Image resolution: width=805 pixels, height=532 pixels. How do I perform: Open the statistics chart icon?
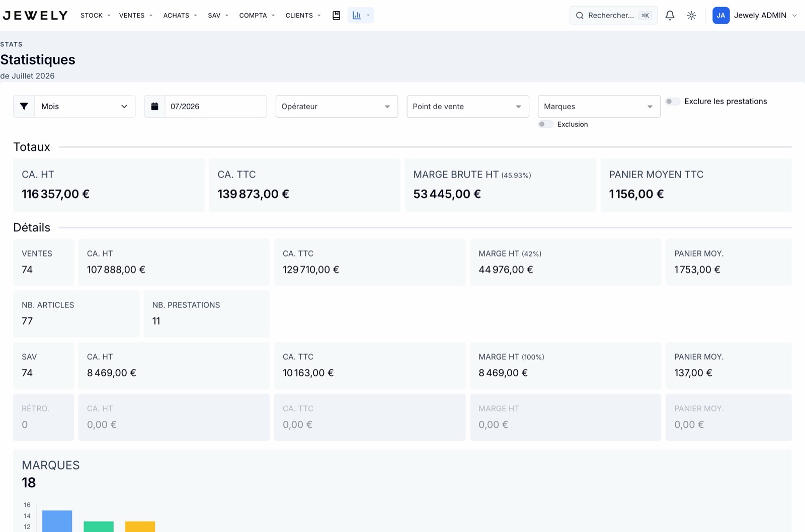357,16
